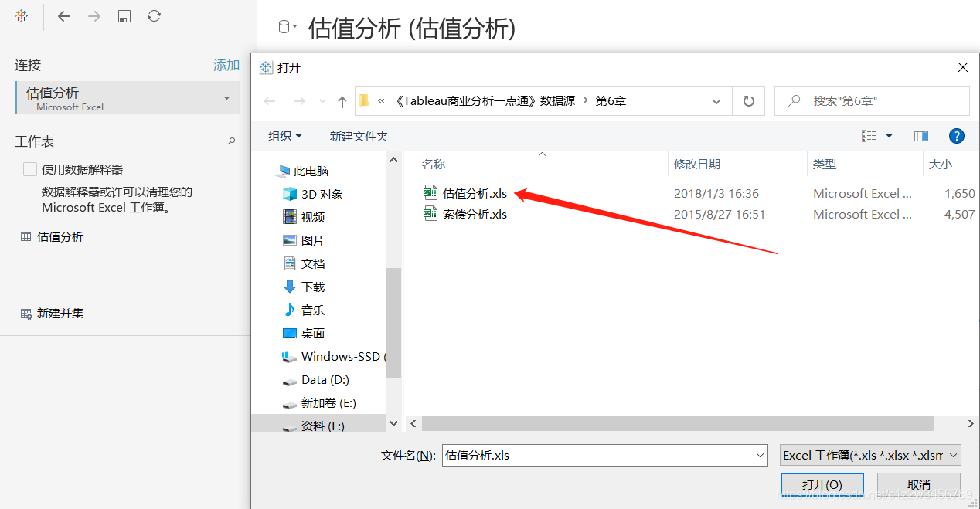980x509 pixels.
Task: Select 资料 (F:) drive
Action: pyautogui.click(x=314, y=426)
